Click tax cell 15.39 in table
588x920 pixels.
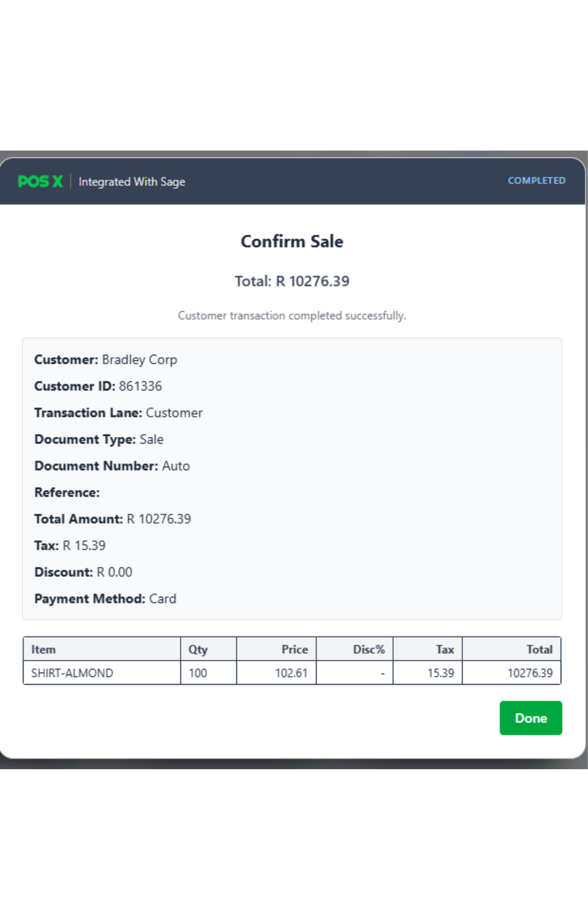pos(427,672)
